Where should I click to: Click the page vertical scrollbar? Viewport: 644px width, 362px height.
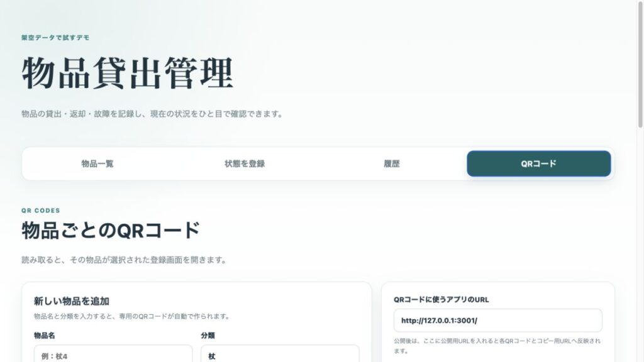point(640,63)
